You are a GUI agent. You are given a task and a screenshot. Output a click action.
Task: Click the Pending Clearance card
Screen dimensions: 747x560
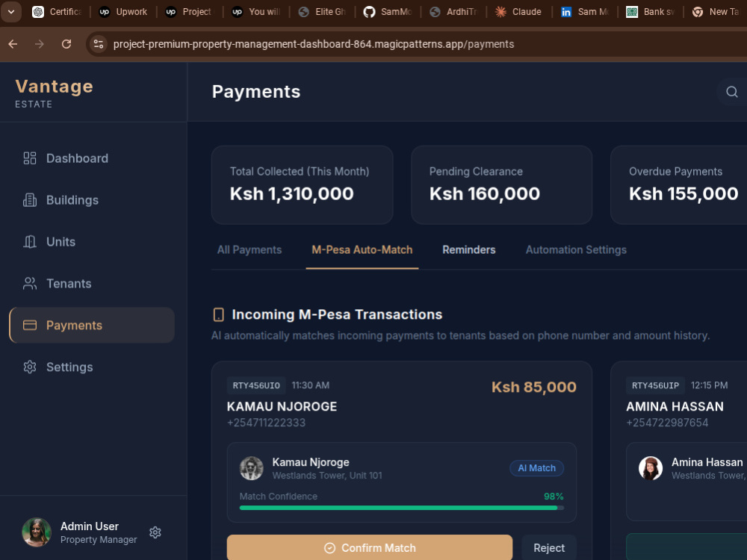(x=502, y=184)
